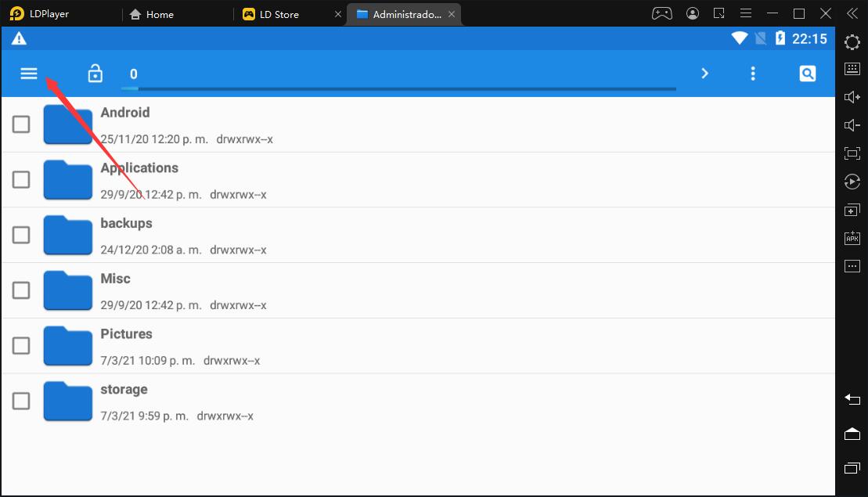Install APK via sidebar APK icon

tap(852, 238)
